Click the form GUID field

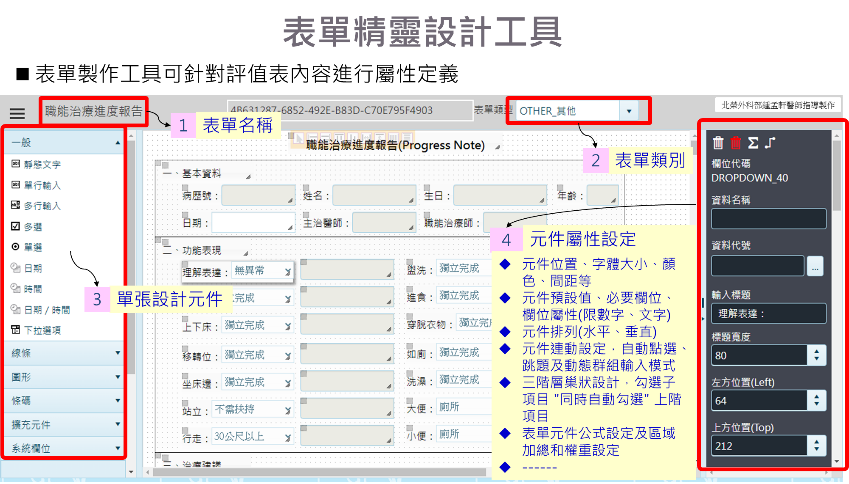coord(350,110)
